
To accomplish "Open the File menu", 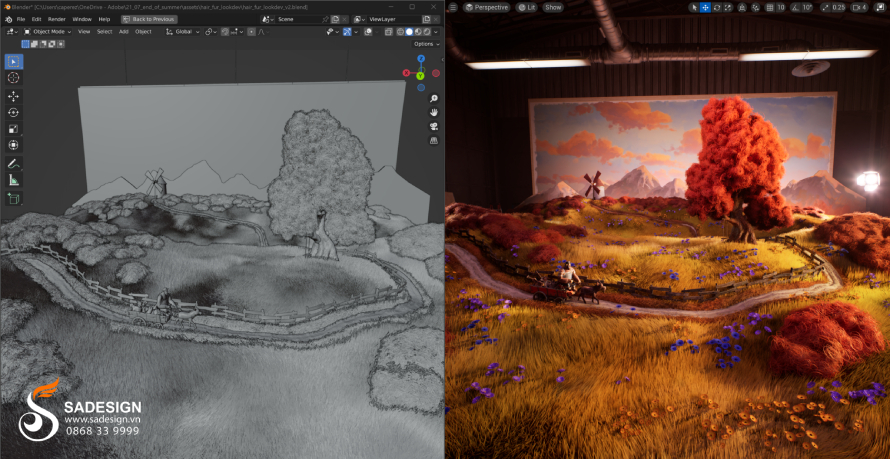I will pyautogui.click(x=21, y=19).
